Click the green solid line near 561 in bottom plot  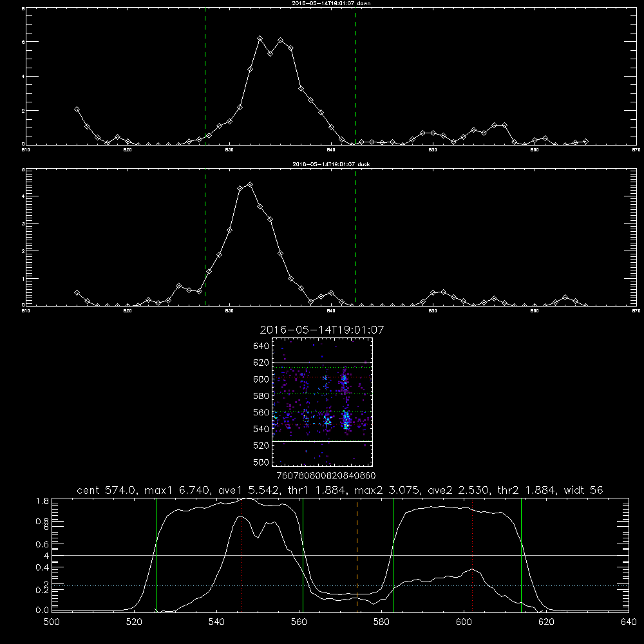tap(303, 555)
